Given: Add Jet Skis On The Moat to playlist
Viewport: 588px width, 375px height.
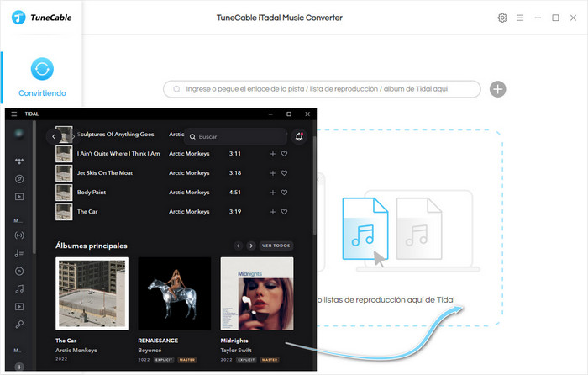Looking at the screenshot, I should [x=273, y=173].
